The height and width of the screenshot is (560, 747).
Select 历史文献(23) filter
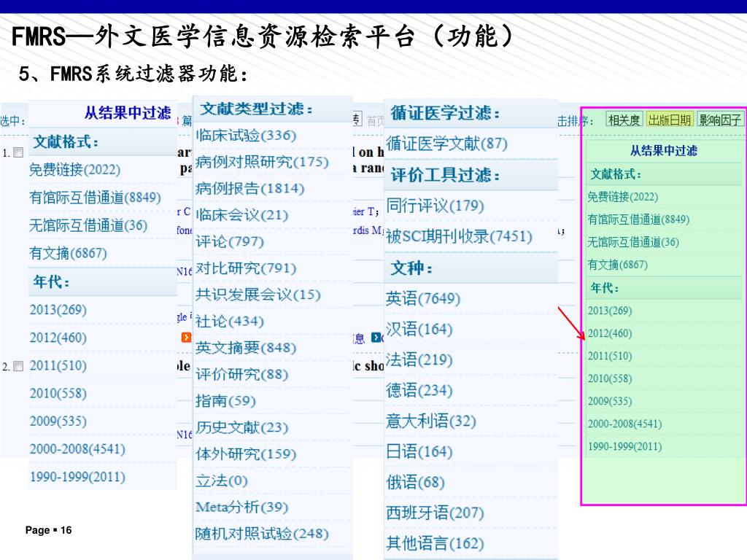click(241, 427)
